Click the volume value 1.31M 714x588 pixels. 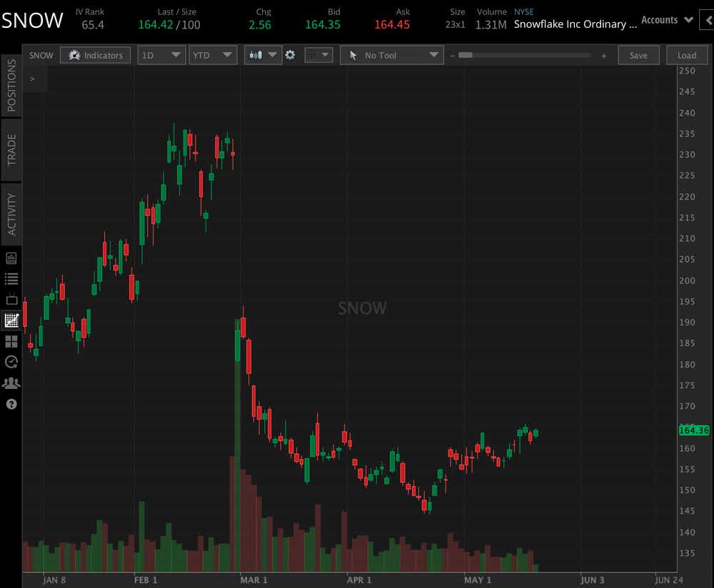click(x=491, y=25)
